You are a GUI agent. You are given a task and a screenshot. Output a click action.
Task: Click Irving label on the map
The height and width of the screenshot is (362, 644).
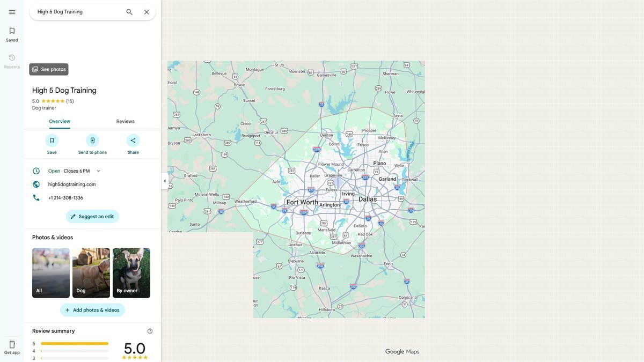[348, 194]
